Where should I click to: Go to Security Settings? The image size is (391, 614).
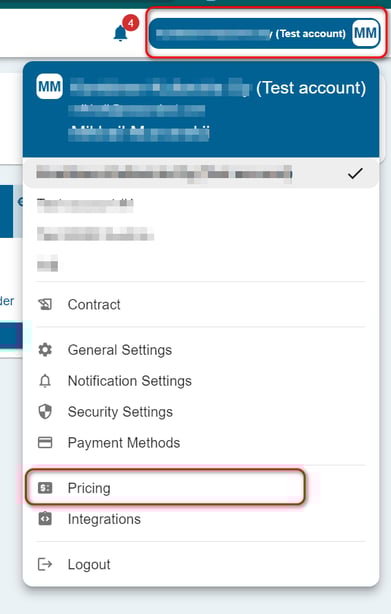point(201,412)
